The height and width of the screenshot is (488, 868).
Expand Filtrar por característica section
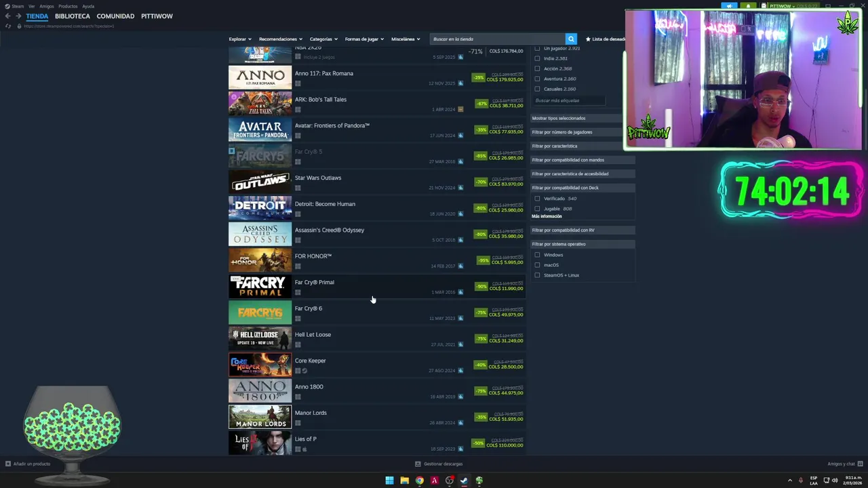(583, 146)
